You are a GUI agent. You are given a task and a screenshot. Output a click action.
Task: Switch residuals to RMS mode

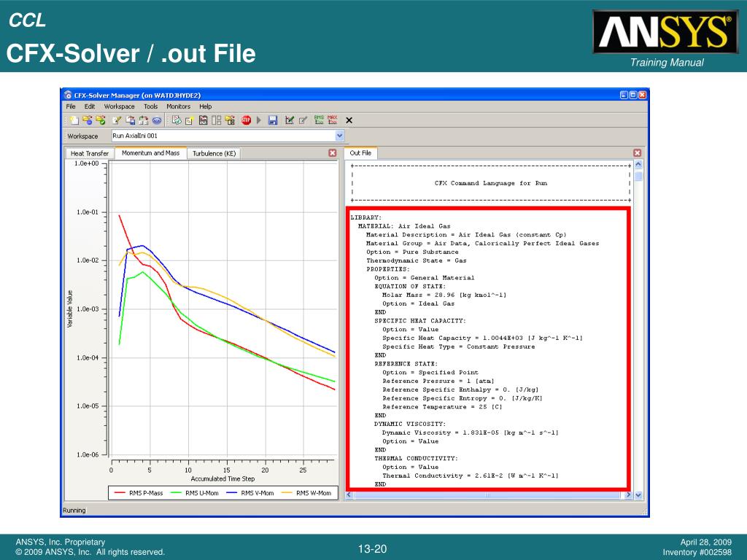coord(319,120)
